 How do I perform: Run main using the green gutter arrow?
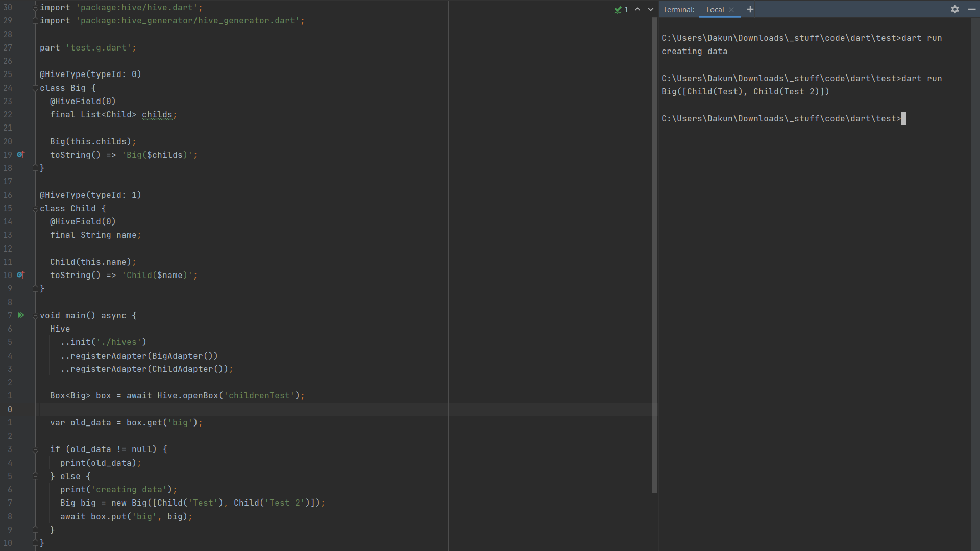pos(21,315)
